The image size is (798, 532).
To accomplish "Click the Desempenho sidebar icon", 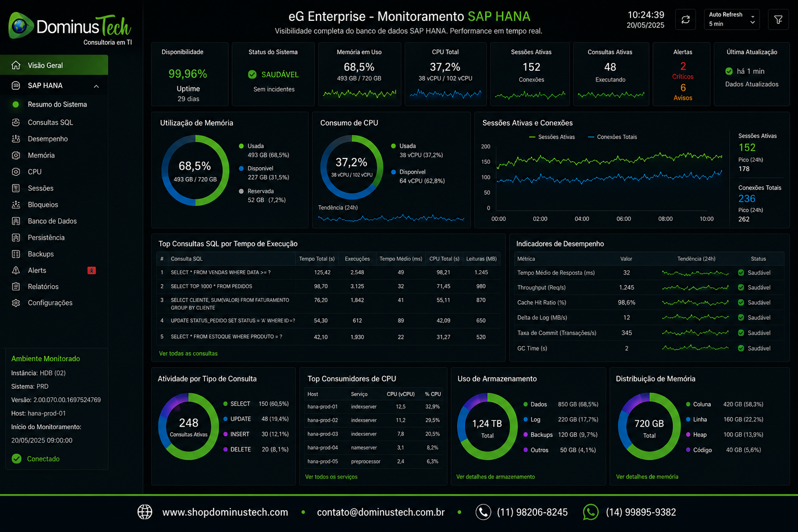I will pyautogui.click(x=16, y=139).
